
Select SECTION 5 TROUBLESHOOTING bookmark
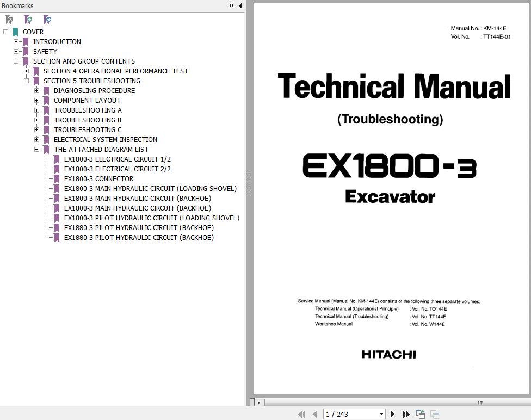[92, 81]
